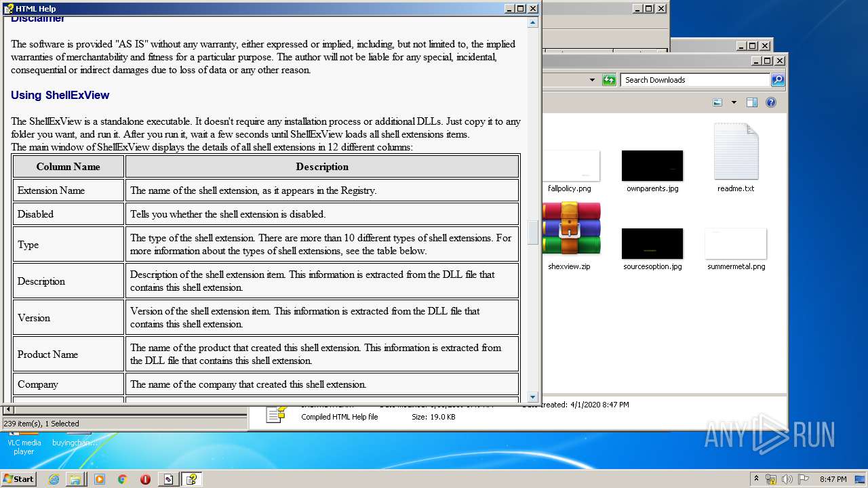Click '239 item(s), 1 Selected' status bar
The width and height of the screenshot is (868, 488).
[x=41, y=424]
